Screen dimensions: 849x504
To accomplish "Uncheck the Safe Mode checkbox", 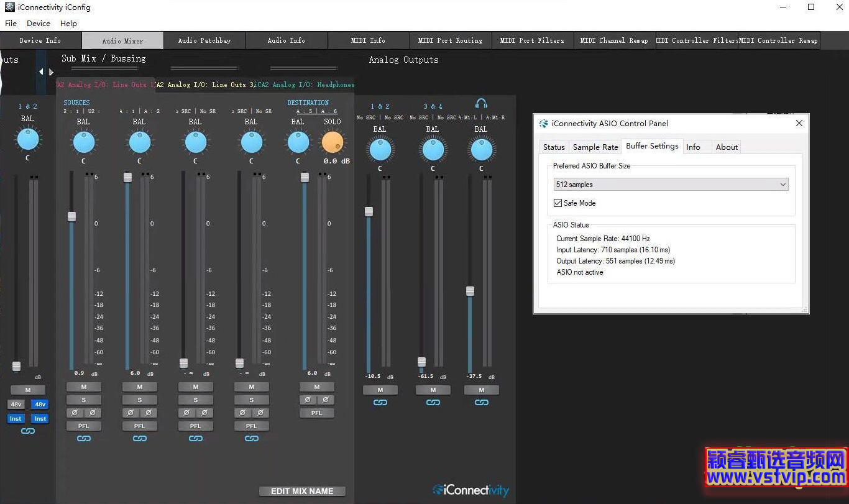I will coord(558,203).
